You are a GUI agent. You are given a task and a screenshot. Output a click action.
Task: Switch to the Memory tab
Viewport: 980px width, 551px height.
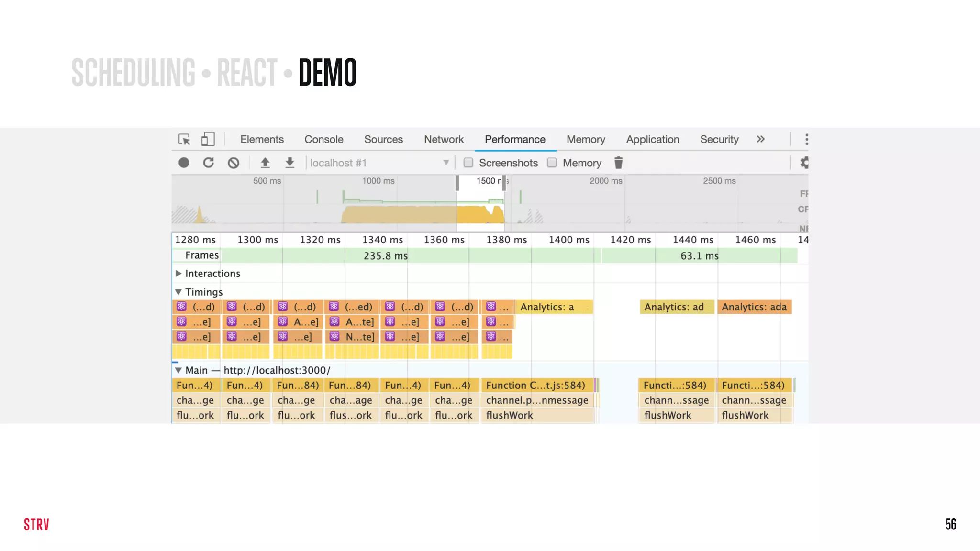coord(586,139)
